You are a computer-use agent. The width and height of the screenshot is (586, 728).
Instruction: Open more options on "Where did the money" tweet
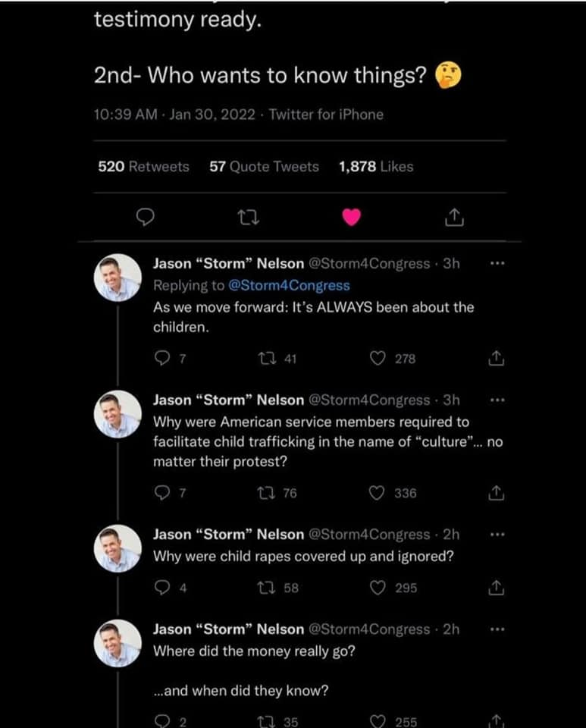(497, 629)
